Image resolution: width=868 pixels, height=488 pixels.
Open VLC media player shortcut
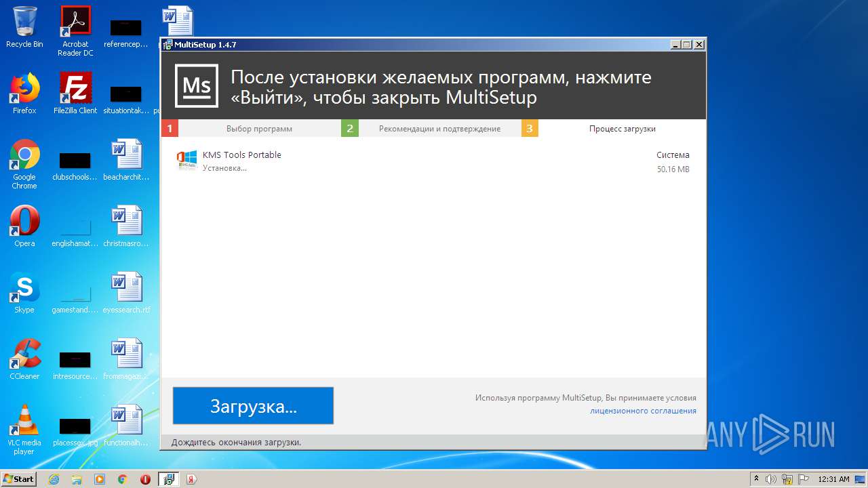pyautogui.click(x=24, y=430)
